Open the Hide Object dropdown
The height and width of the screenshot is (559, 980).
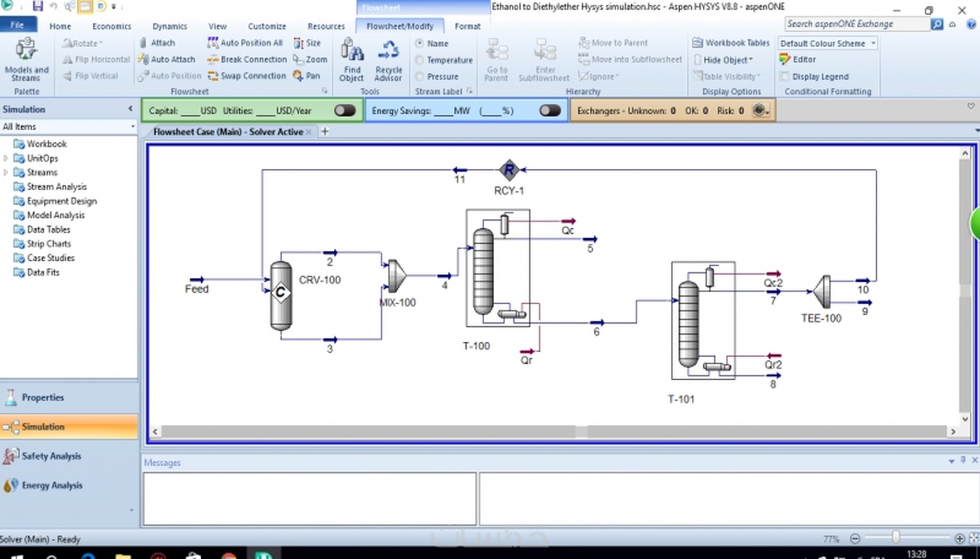(723, 60)
